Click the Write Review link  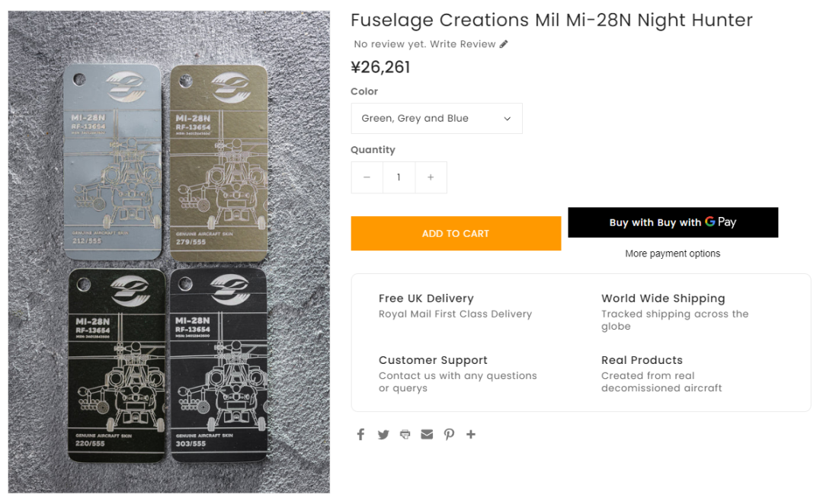pyautogui.click(x=463, y=44)
